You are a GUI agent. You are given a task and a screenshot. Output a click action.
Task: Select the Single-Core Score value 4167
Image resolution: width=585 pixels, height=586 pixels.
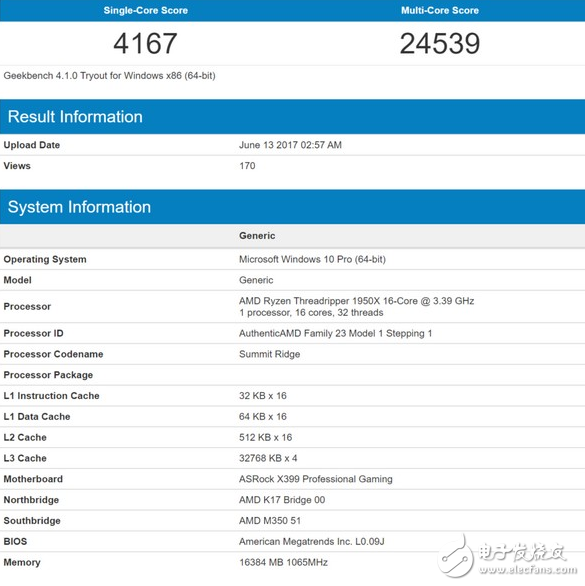tap(145, 43)
